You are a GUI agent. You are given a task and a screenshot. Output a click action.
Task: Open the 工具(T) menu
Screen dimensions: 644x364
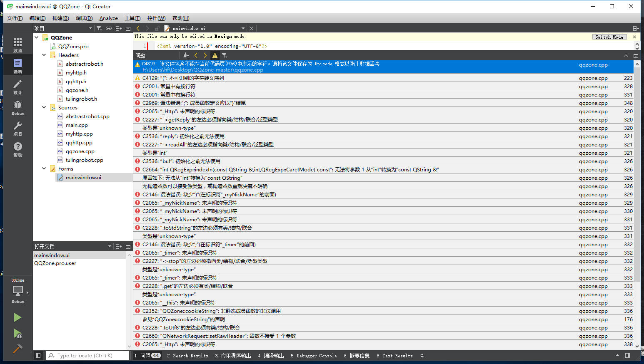coord(132,18)
